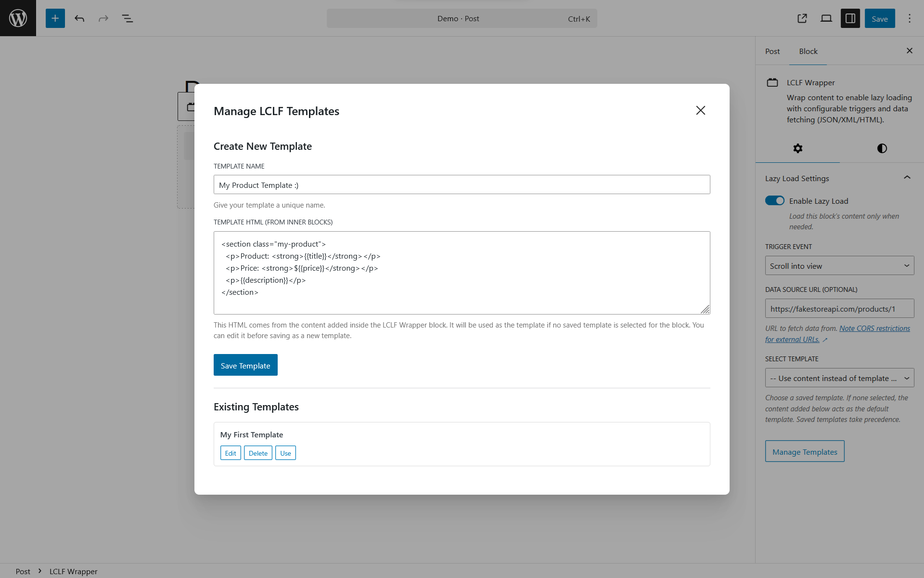Open the Trigger Event dropdown
Image resolution: width=924 pixels, height=578 pixels.
(839, 266)
